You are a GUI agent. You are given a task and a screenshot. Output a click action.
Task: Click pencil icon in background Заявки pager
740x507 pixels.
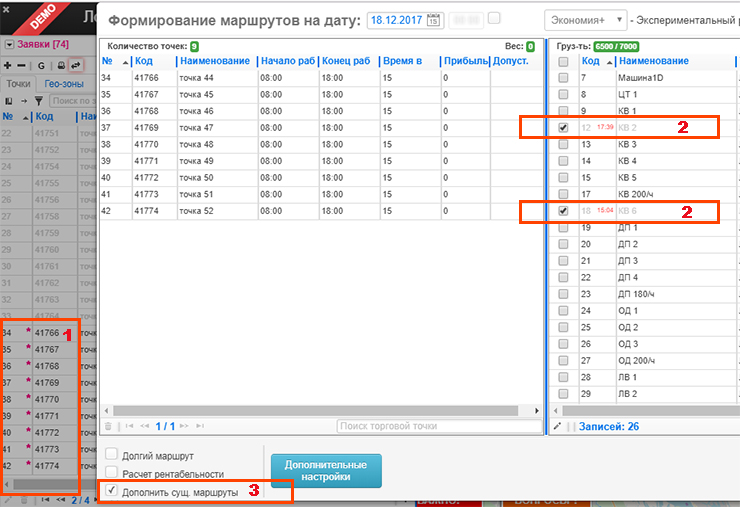(8, 500)
